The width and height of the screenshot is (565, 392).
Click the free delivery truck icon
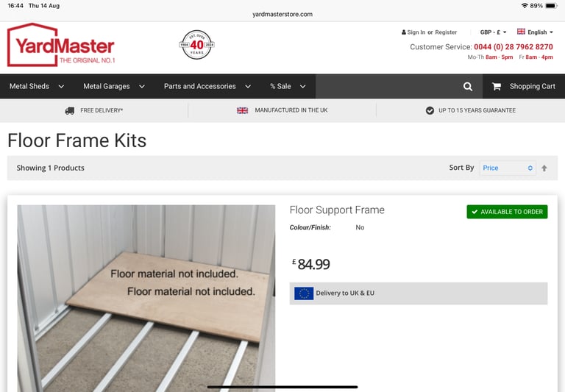pyautogui.click(x=70, y=110)
